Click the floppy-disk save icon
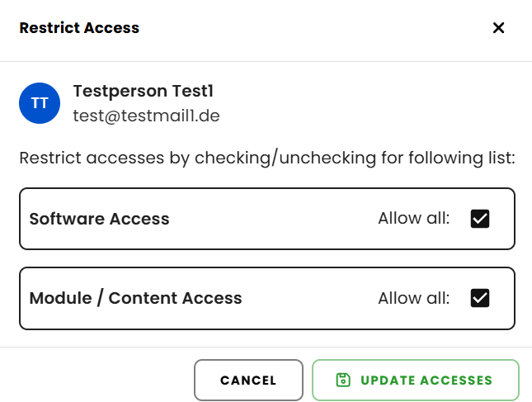The image size is (532, 402). 343,380
